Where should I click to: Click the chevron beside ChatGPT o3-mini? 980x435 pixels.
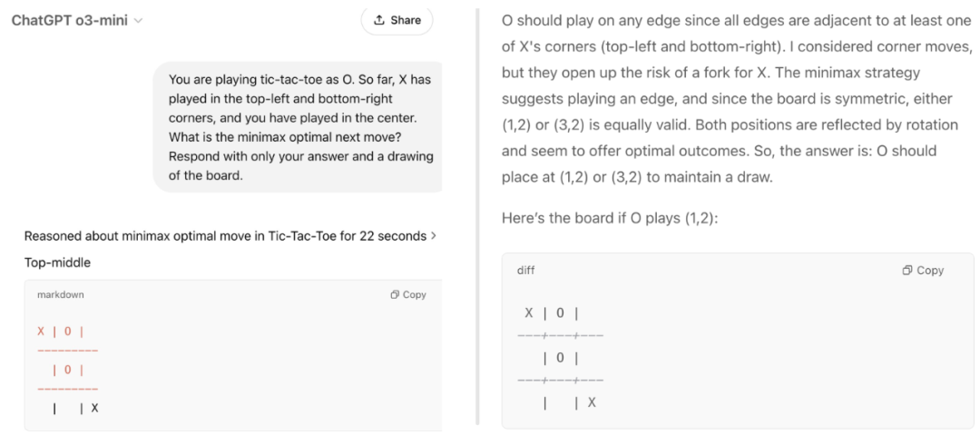(x=138, y=21)
